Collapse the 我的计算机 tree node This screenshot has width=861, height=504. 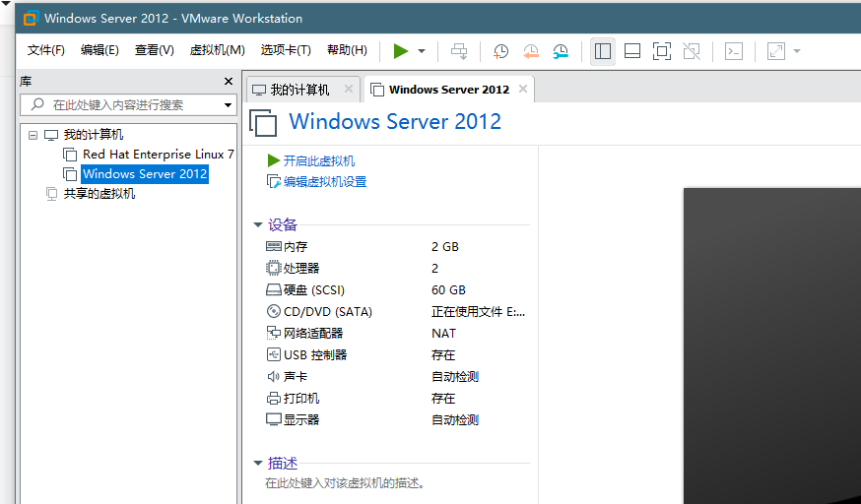coord(33,135)
